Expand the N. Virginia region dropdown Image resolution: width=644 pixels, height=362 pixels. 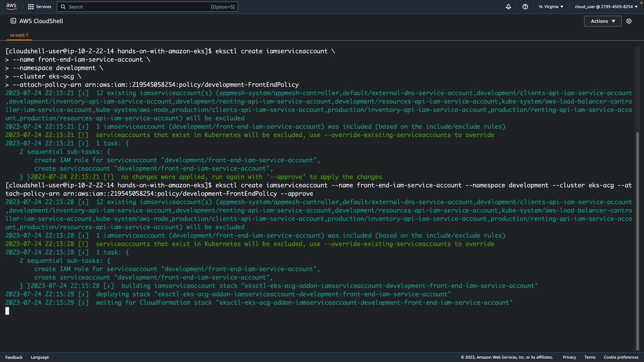(x=551, y=7)
